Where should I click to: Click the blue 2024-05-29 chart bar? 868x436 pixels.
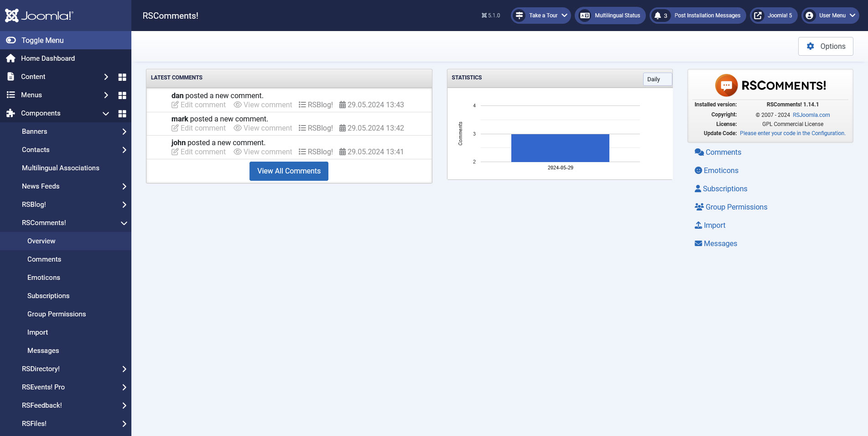[560, 148]
